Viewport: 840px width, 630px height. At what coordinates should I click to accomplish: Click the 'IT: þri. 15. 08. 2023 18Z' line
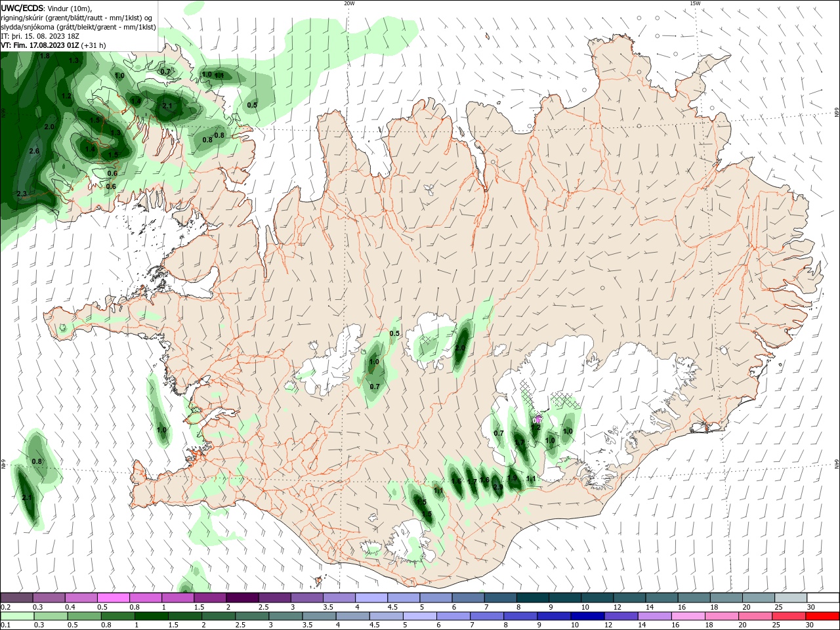point(41,36)
